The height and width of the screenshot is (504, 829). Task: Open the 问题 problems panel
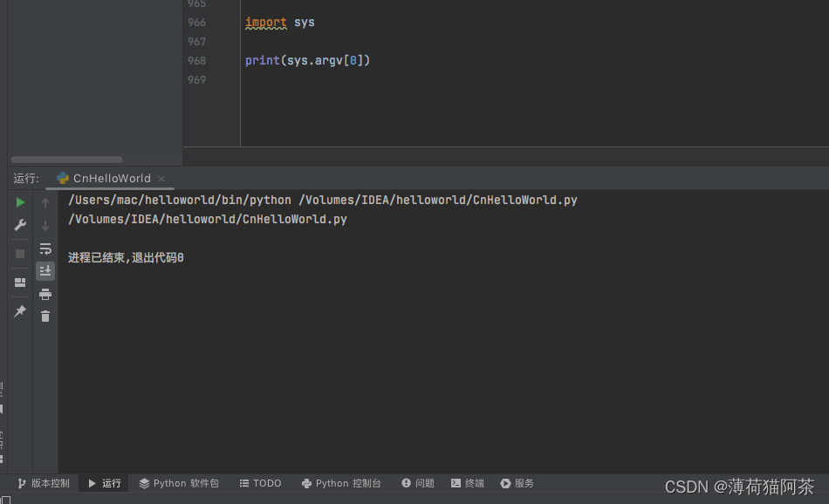click(x=418, y=482)
